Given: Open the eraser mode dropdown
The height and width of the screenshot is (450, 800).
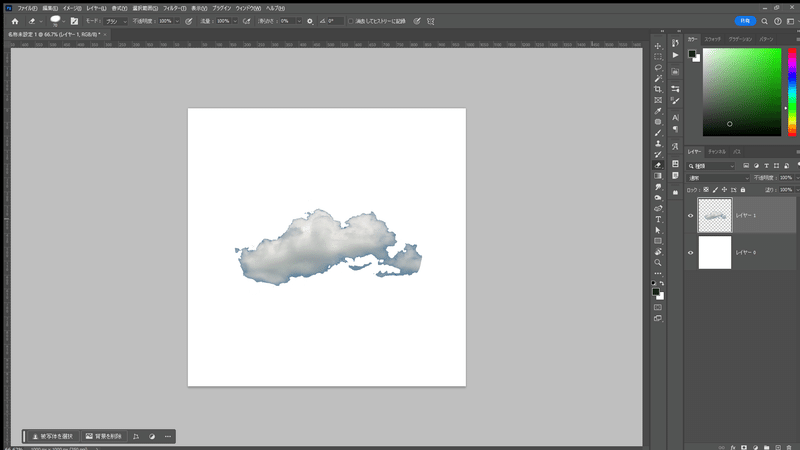Looking at the screenshot, I should pos(115,21).
